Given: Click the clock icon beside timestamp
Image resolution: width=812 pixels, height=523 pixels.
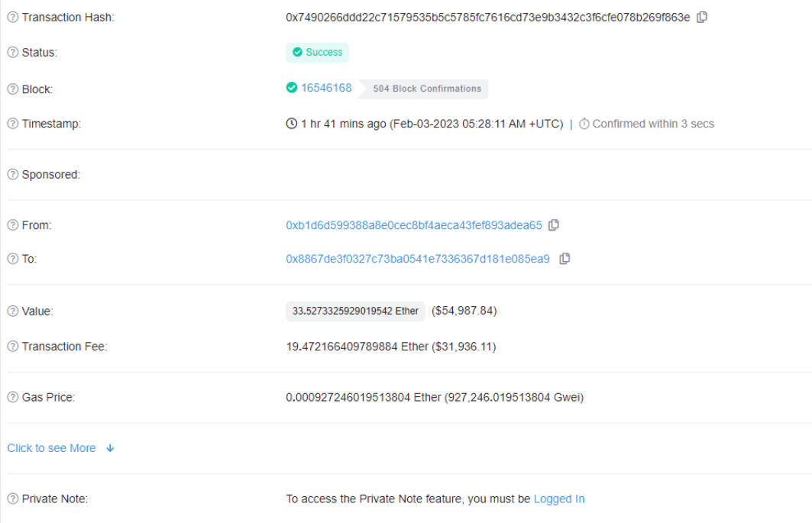Looking at the screenshot, I should pos(292,124).
